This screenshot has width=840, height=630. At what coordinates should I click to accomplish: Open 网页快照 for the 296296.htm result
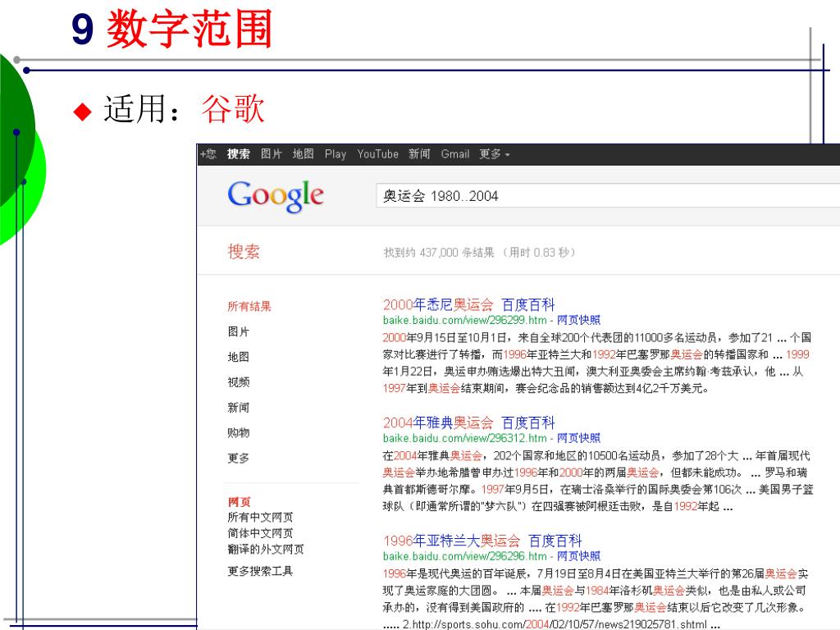[x=578, y=556]
